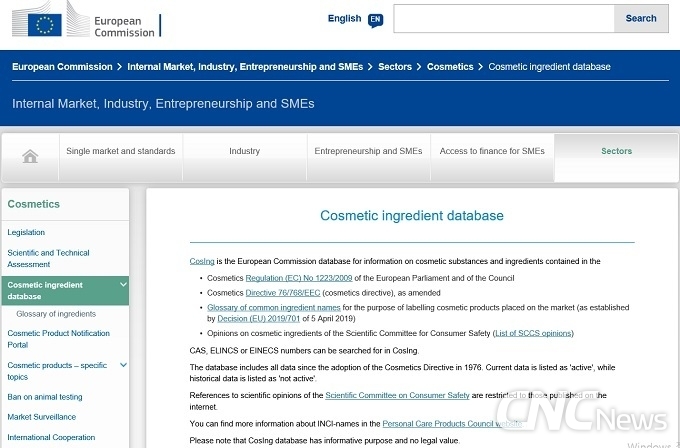This screenshot has width=680, height=448.
Task: Open Directive 76/768/EEC link
Action: click(x=283, y=293)
